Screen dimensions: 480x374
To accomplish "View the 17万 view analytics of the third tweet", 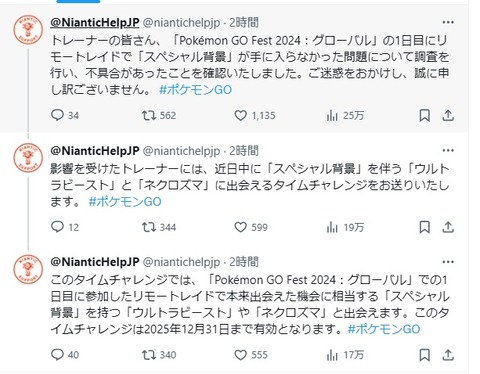I will click(x=345, y=355).
